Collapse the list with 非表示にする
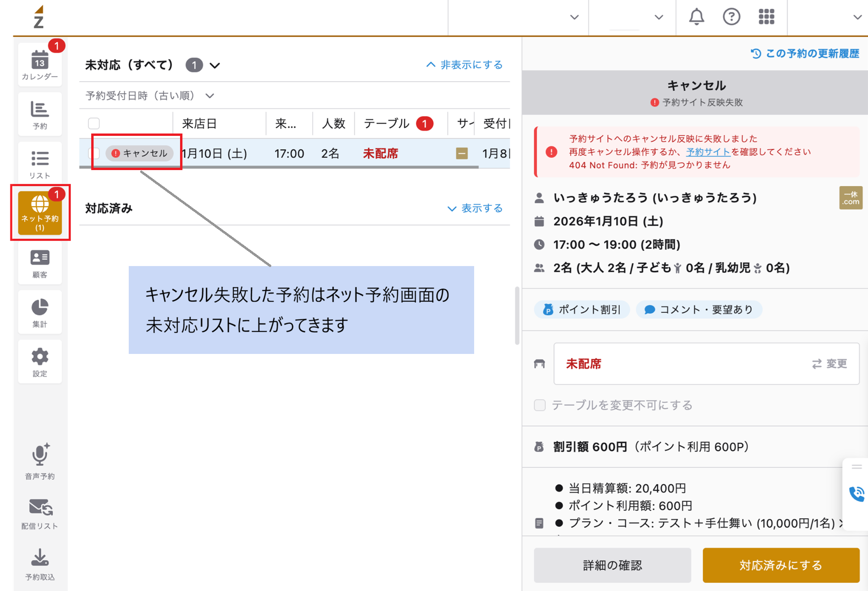 [x=464, y=65]
